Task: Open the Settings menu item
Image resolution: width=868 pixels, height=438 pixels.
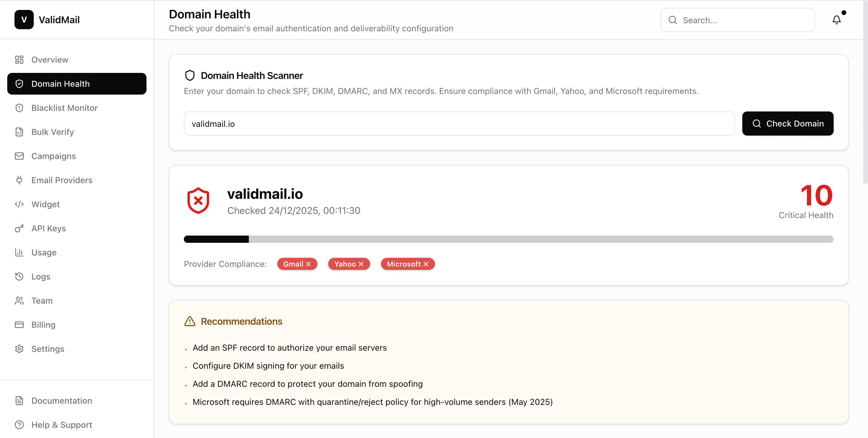Action: (48, 349)
